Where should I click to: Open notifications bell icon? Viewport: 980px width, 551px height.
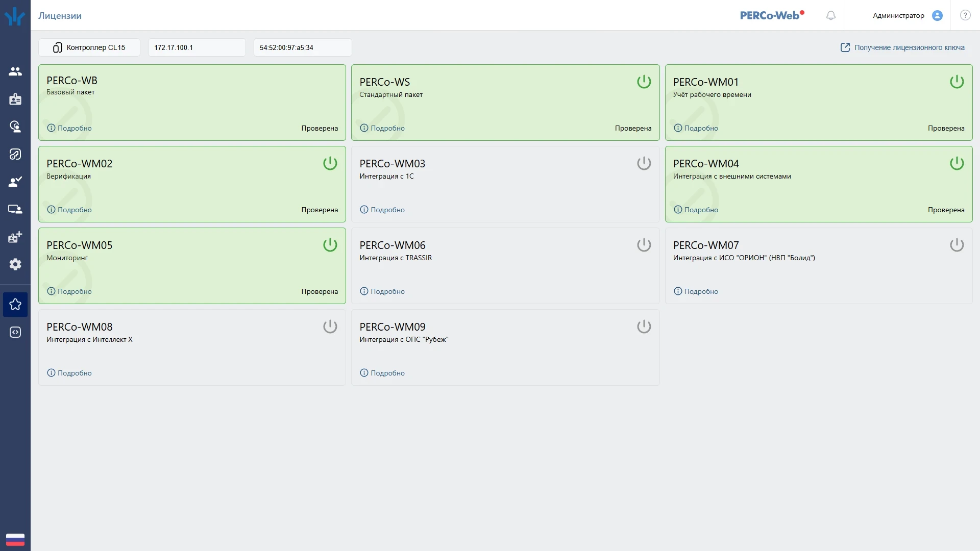831,15
